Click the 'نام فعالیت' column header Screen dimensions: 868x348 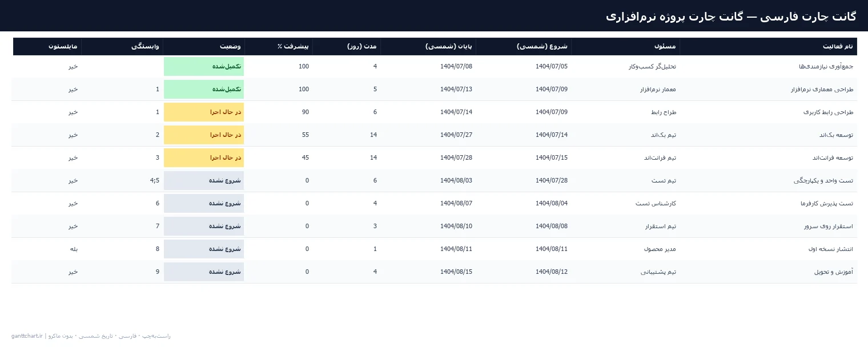tap(768, 46)
